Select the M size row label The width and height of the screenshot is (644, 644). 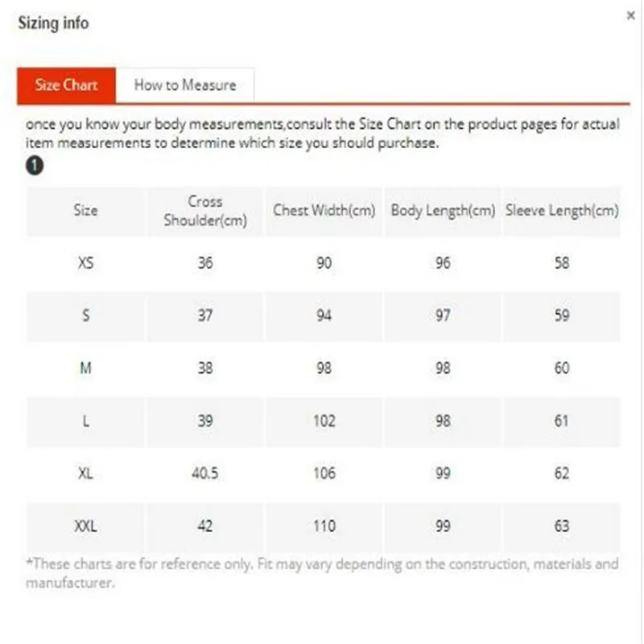click(85, 368)
